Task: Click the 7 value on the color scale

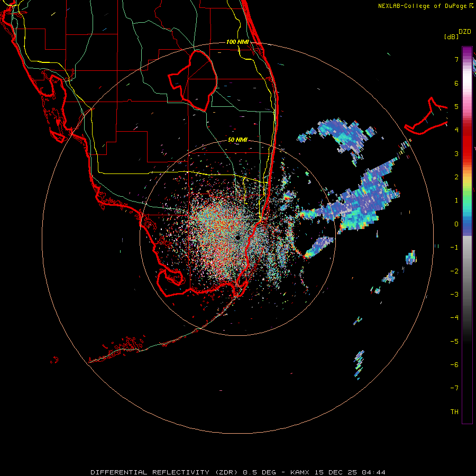Action: point(456,59)
